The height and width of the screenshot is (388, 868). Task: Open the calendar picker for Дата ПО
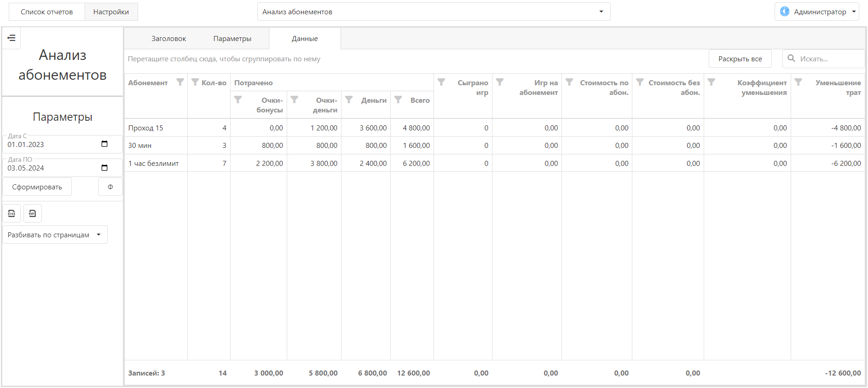pyautogui.click(x=104, y=168)
